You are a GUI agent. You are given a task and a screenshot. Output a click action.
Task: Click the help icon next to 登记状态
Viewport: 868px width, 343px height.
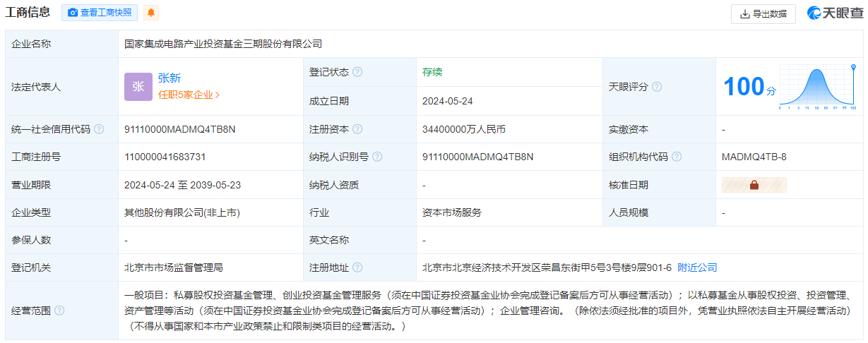357,72
